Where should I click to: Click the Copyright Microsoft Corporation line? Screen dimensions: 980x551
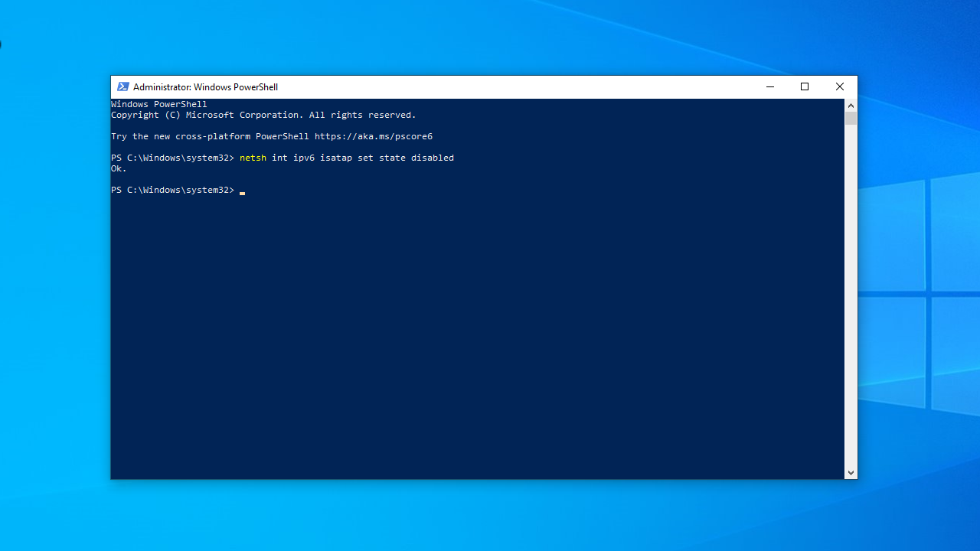(x=263, y=115)
